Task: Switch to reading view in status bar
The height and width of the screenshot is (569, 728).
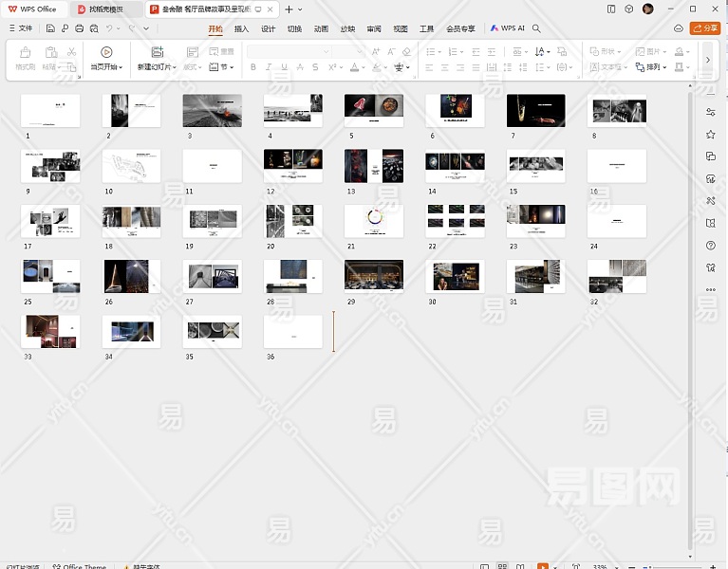Action: [x=521, y=566]
